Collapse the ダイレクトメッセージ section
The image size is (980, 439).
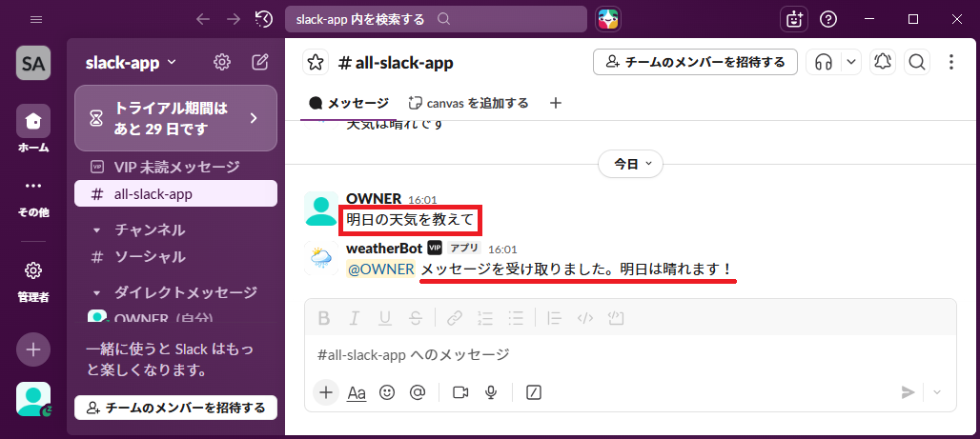pyautogui.click(x=96, y=292)
